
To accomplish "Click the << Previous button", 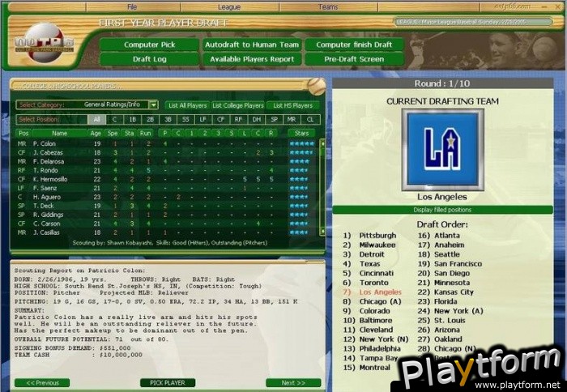I will (x=42, y=382).
